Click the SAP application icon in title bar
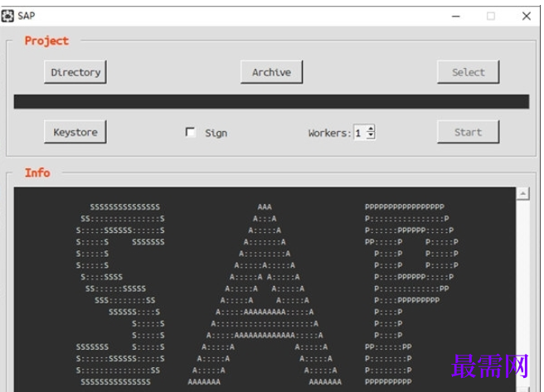This screenshot has width=544, height=392. pyautogui.click(x=7, y=16)
